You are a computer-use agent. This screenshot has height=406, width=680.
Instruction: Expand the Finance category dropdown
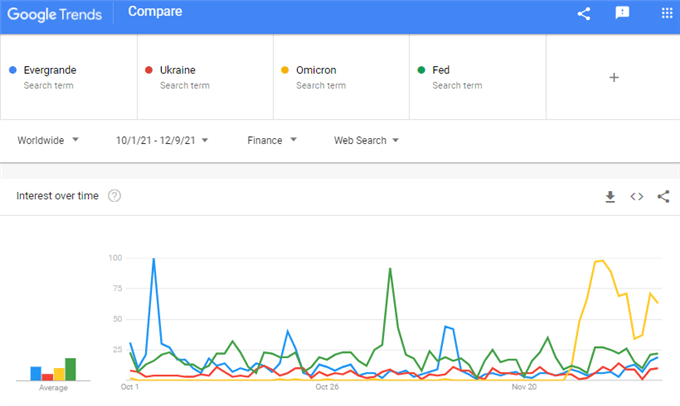pyautogui.click(x=272, y=141)
